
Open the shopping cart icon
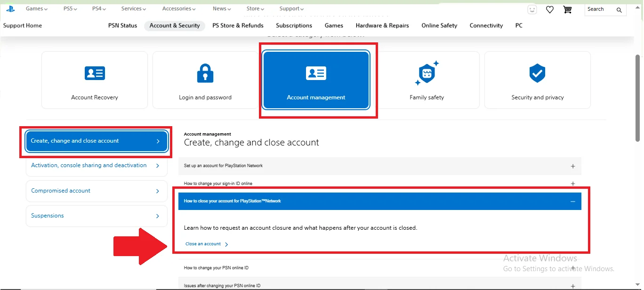[568, 9]
